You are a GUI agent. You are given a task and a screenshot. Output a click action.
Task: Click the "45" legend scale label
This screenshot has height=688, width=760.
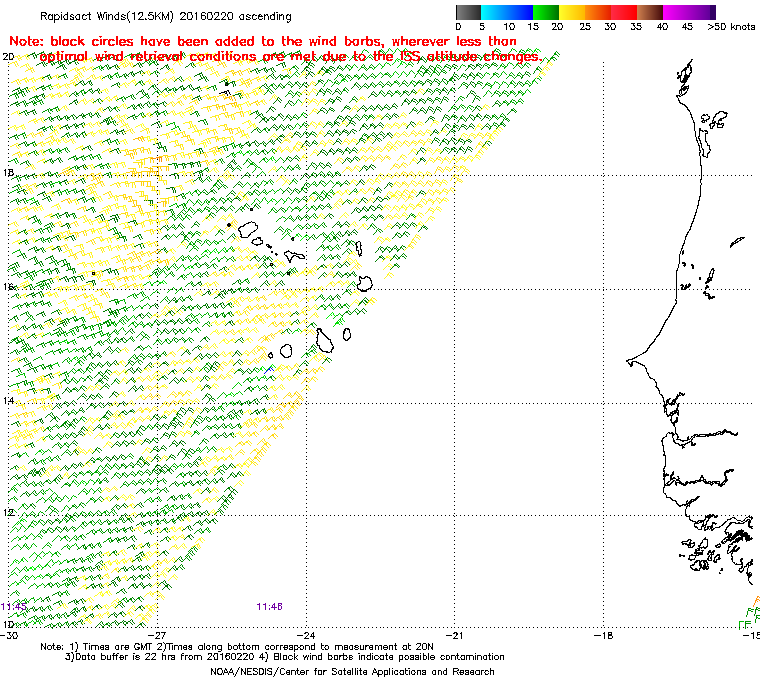tap(687, 27)
